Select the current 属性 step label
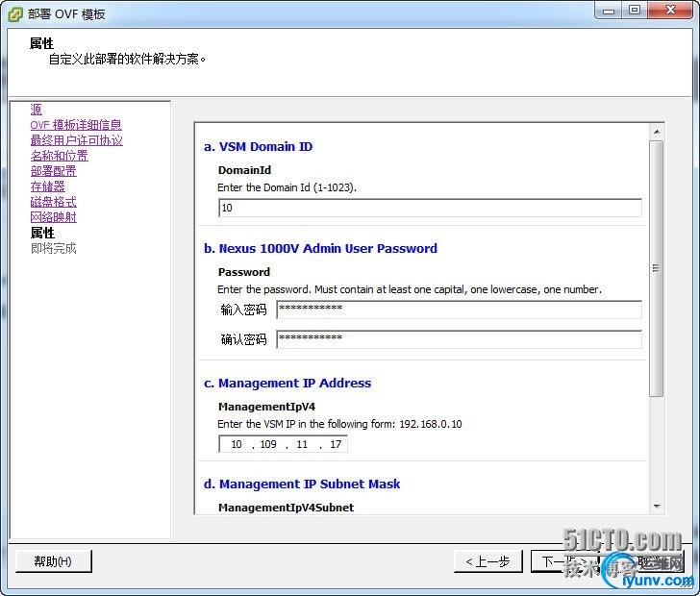Viewport: 700px width, 596px height. [x=42, y=233]
